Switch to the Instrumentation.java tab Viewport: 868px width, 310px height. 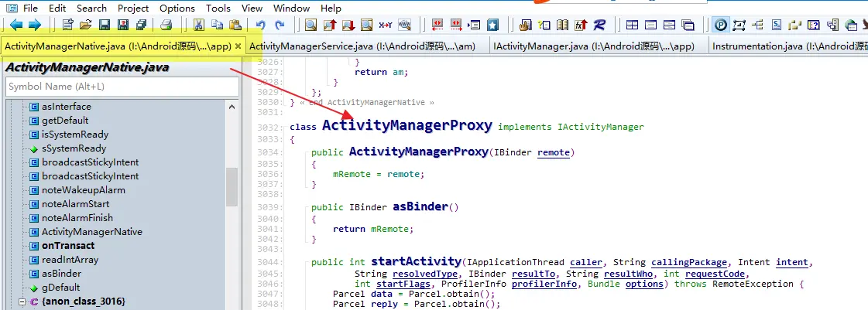click(x=789, y=46)
